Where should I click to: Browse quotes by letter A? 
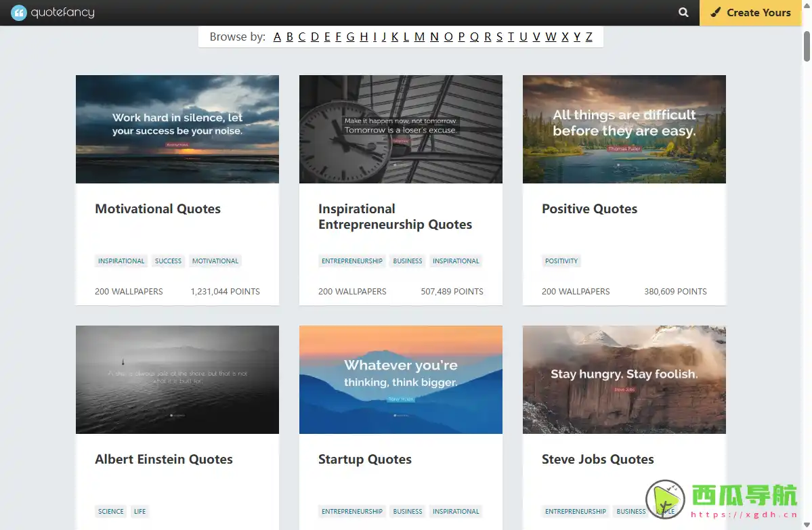pos(277,37)
